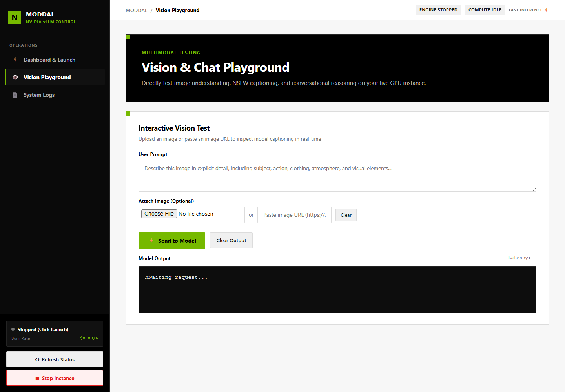Click Send to Model button

pos(172,241)
